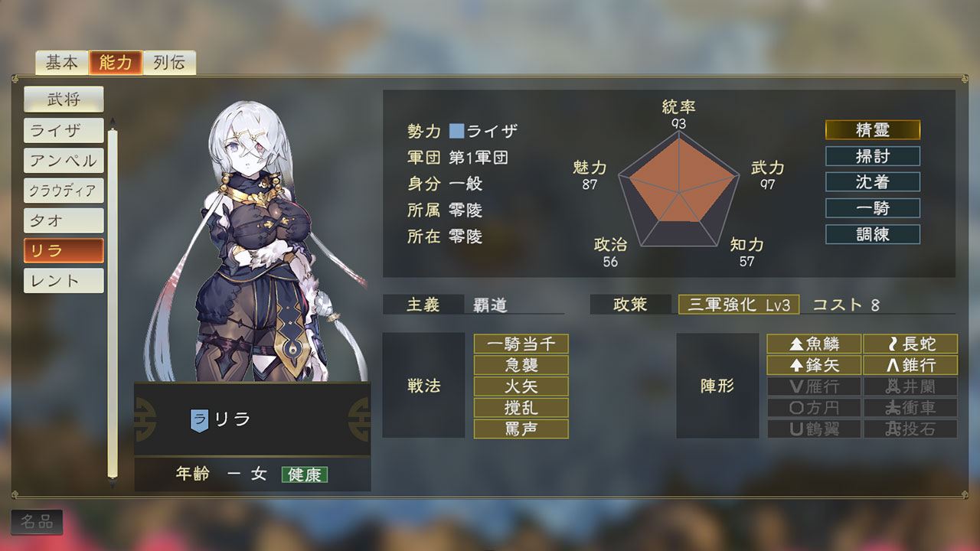980x551 pixels.
Task: Choose the 錐行 formation
Action: (x=910, y=365)
